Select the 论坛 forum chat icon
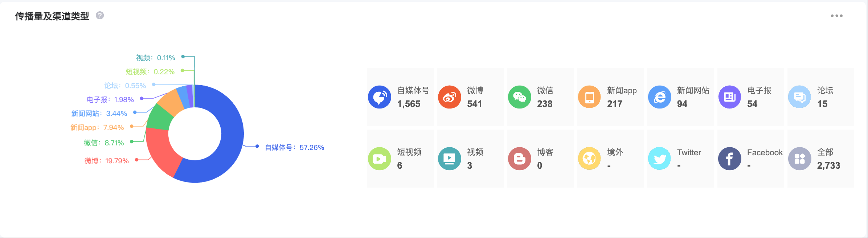 point(800,97)
